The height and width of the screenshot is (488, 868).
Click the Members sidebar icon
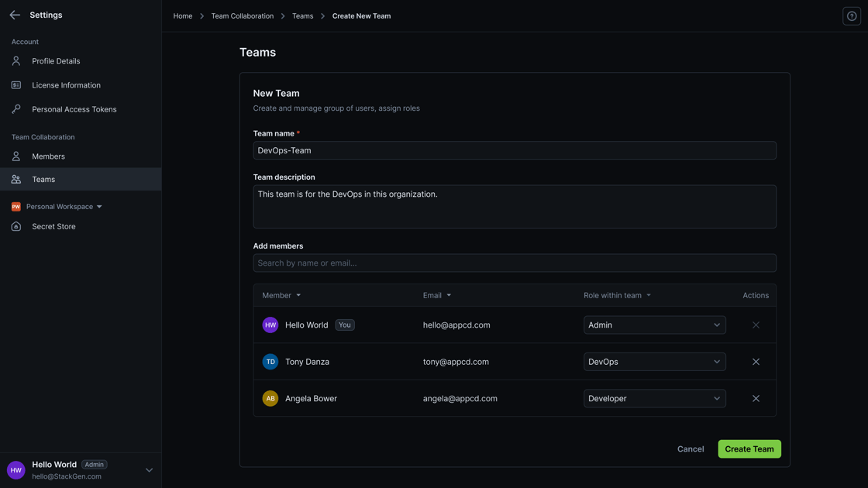click(x=15, y=156)
